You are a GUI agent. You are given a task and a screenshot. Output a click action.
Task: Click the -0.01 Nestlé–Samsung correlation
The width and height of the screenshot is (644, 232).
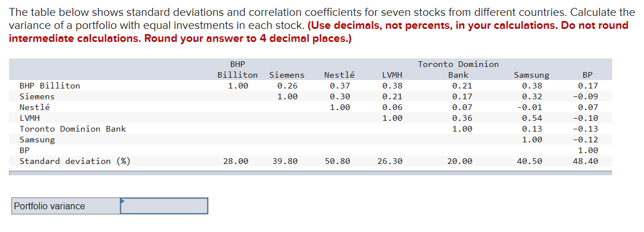point(529,107)
